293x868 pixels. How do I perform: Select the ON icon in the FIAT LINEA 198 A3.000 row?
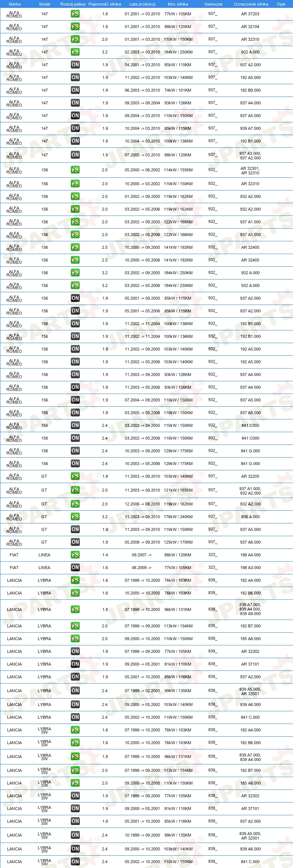click(x=75, y=568)
